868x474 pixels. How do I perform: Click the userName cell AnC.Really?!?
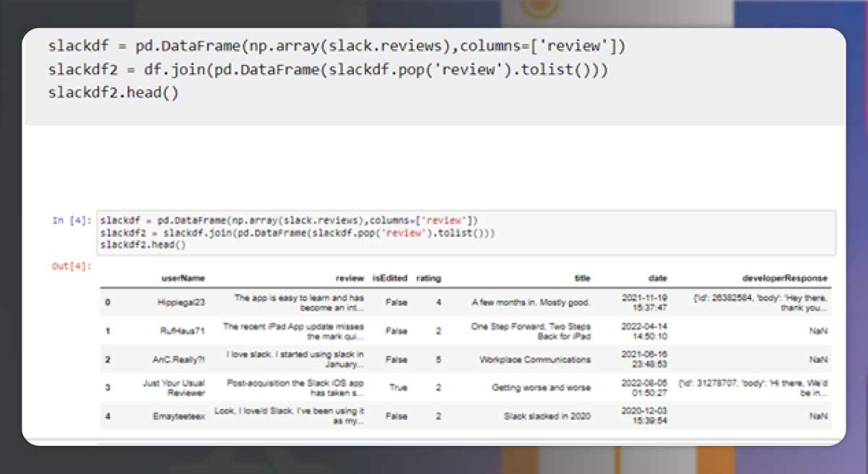click(179, 359)
